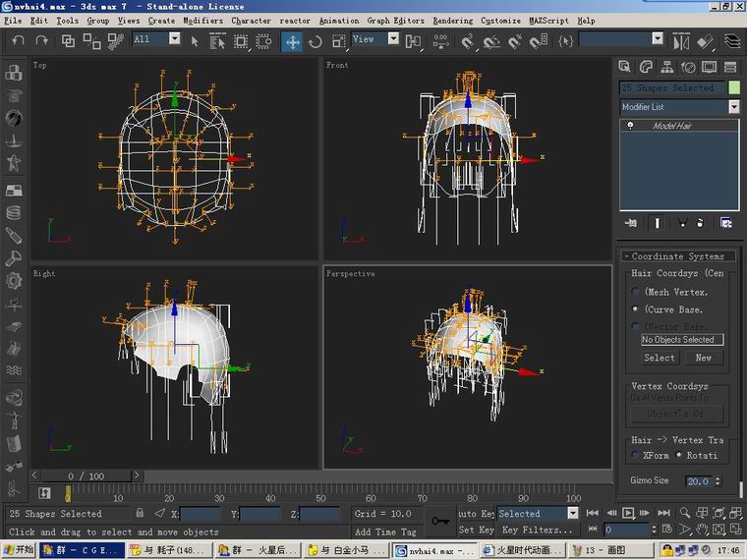Click the Selection Lock padlock icon
The height and width of the screenshot is (560, 747).
click(x=140, y=513)
